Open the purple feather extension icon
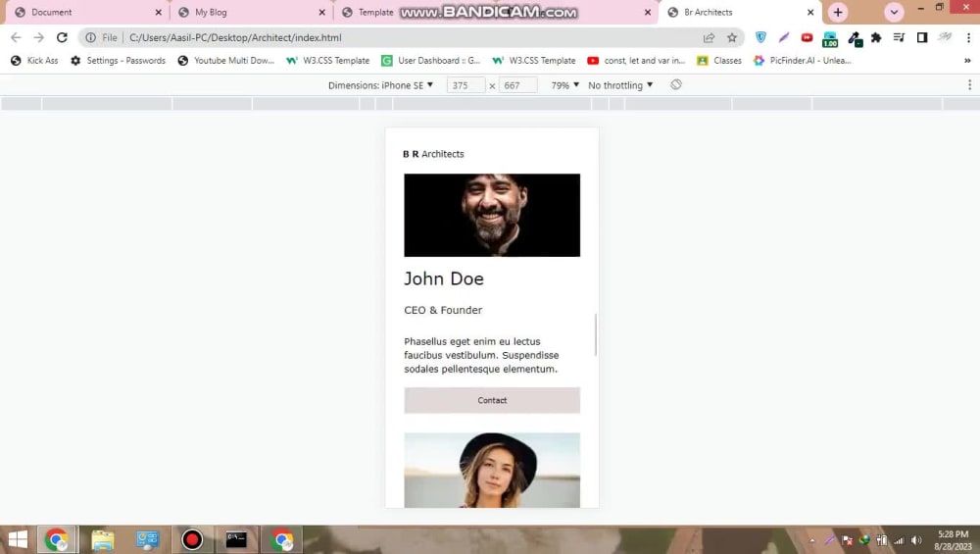Screen dimensions: 980x554 [x=784, y=37]
